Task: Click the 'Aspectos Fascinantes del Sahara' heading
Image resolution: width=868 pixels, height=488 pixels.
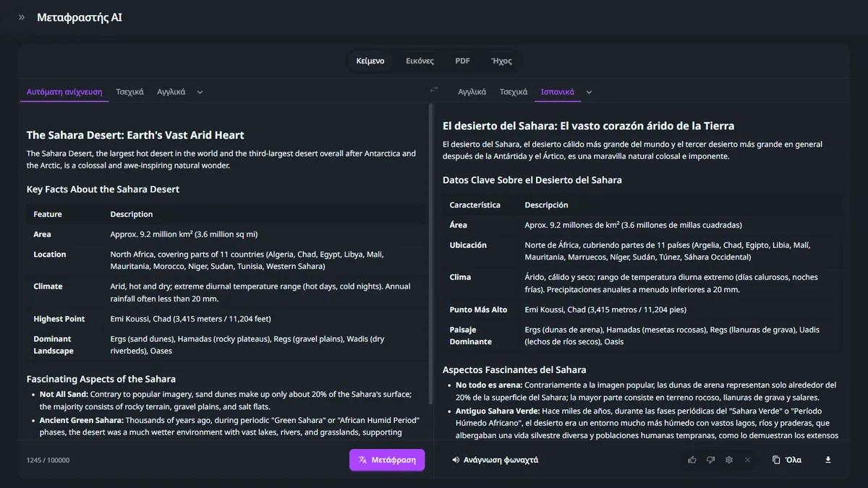Action: (514, 369)
